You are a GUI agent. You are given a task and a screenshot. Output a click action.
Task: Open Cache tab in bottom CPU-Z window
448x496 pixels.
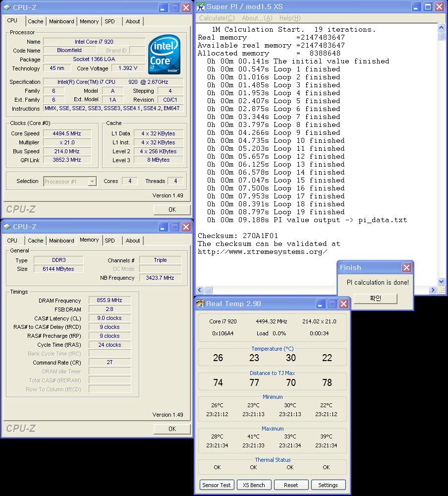coord(35,241)
